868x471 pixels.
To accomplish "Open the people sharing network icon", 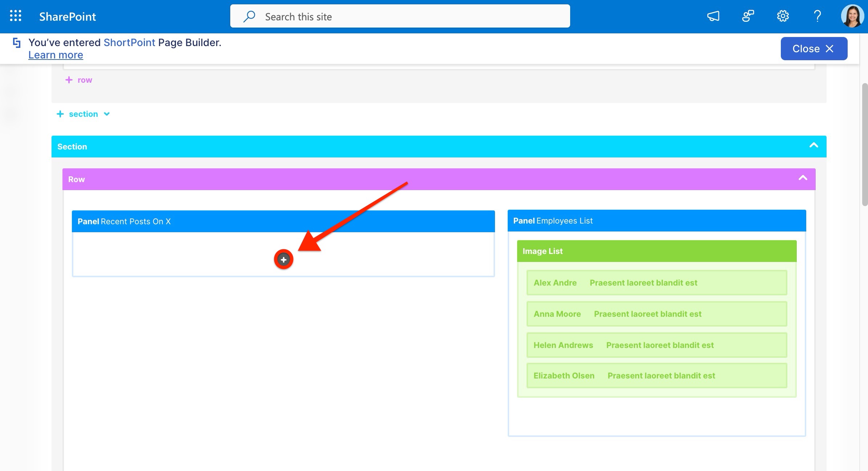I will tap(748, 16).
